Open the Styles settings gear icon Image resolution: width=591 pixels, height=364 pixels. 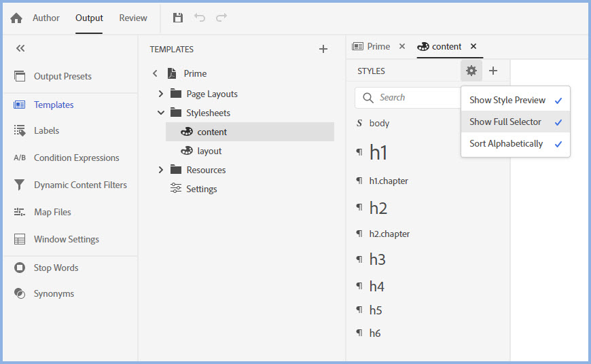coord(471,71)
